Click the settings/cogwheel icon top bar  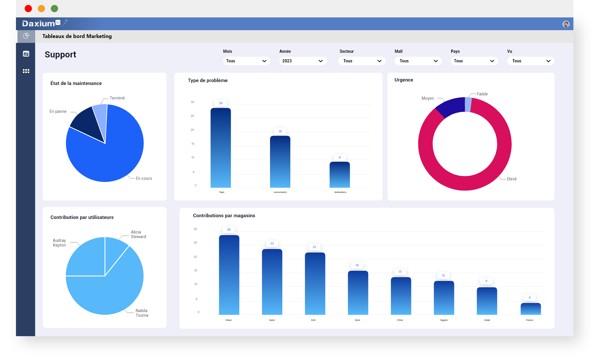pos(565,24)
